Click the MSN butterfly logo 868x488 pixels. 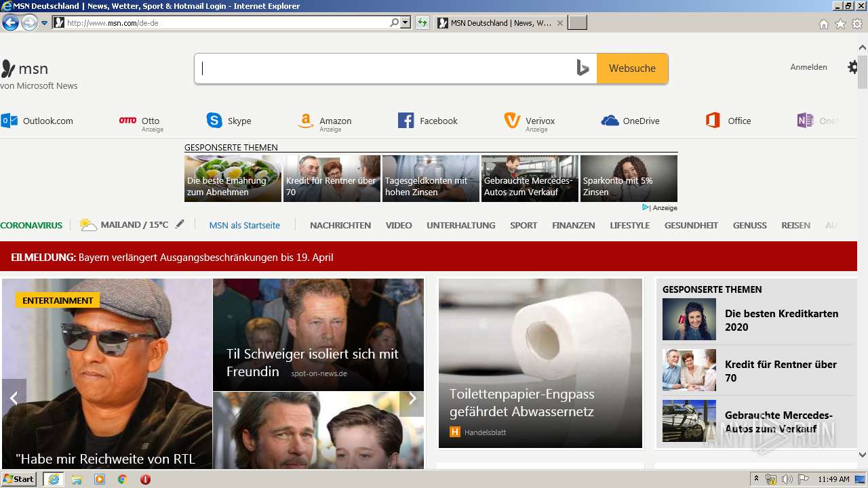point(8,68)
